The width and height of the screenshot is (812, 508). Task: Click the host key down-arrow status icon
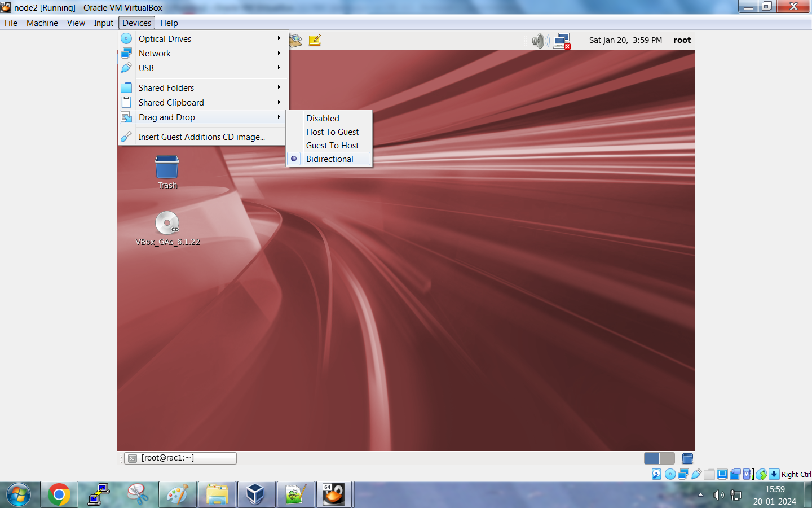coord(774,474)
